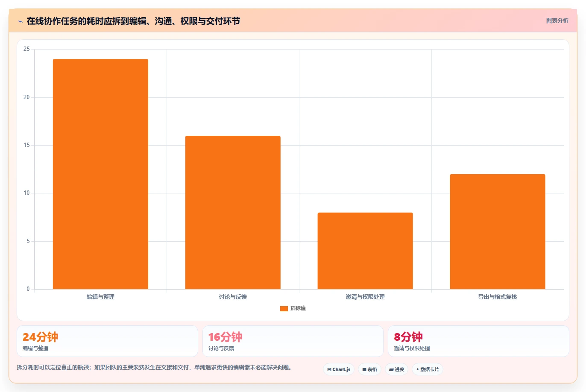Viewport: 586px width, 392px height.
Task: Click the 导出与格式复核 x-axis label
Action: [x=498, y=297]
